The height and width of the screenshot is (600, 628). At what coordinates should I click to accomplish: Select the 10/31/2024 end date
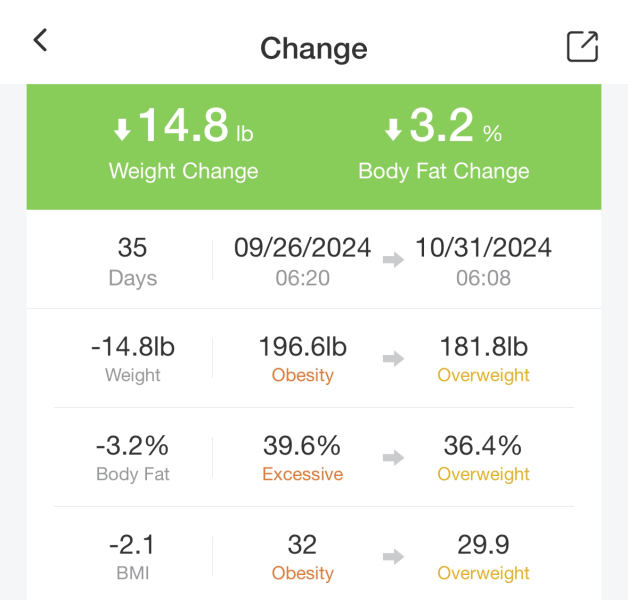pyautogui.click(x=484, y=248)
